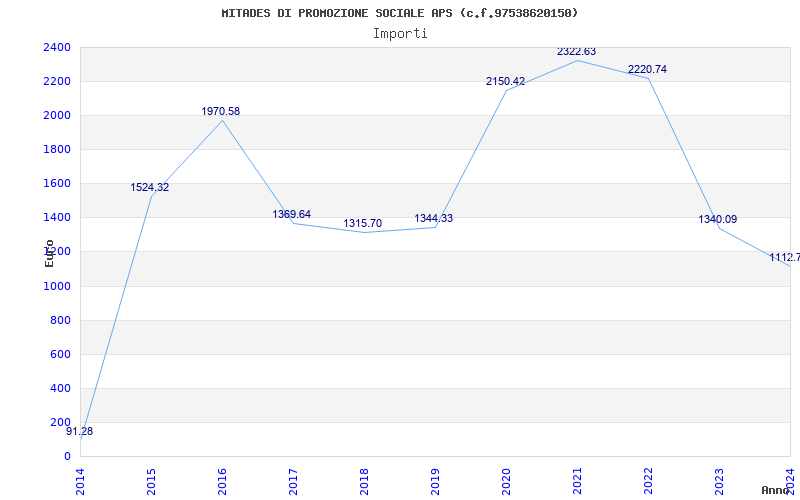800x500 pixels.
Task: Select the 1315.70 data label
Action: tap(362, 223)
